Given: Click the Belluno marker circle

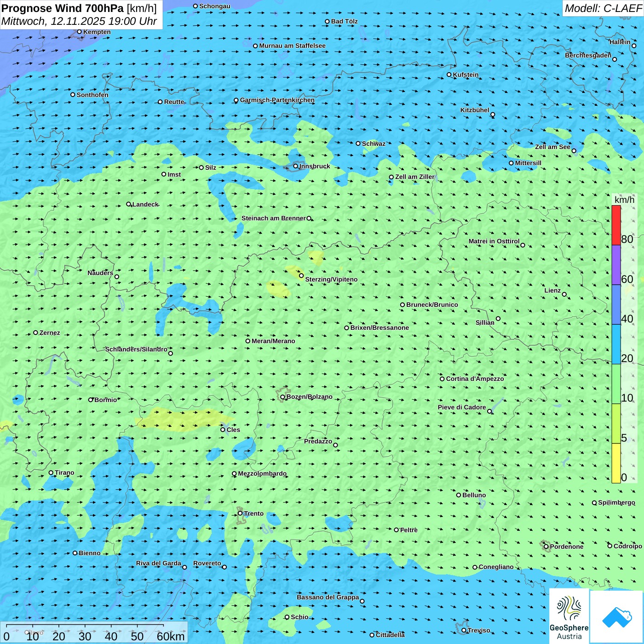Looking at the screenshot, I should click(459, 495).
